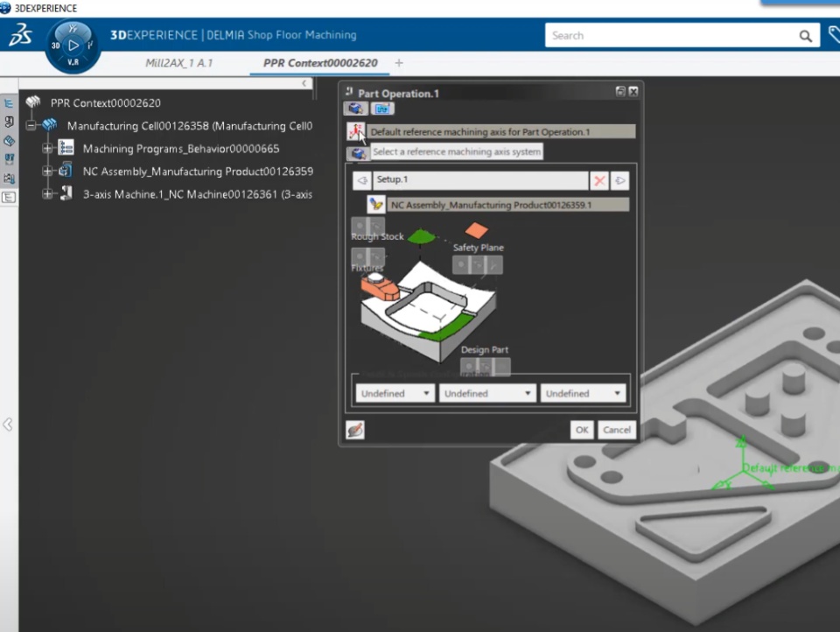
Task: Click the fifth left sidebar icon
Action: (9, 178)
